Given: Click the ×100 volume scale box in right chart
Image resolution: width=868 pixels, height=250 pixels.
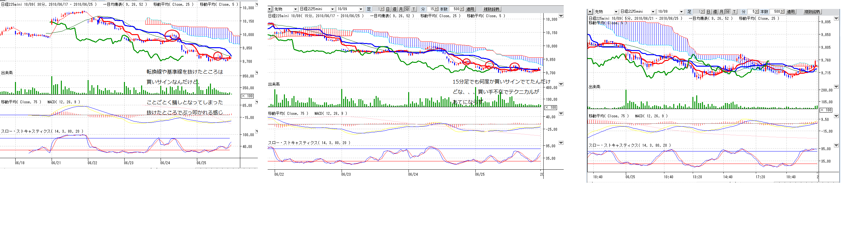Looking at the screenshot, I should 826,110.
